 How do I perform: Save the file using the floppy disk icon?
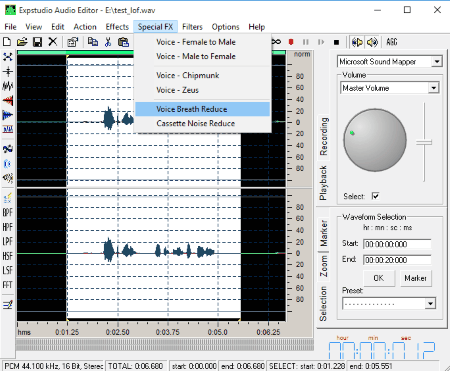(x=37, y=42)
